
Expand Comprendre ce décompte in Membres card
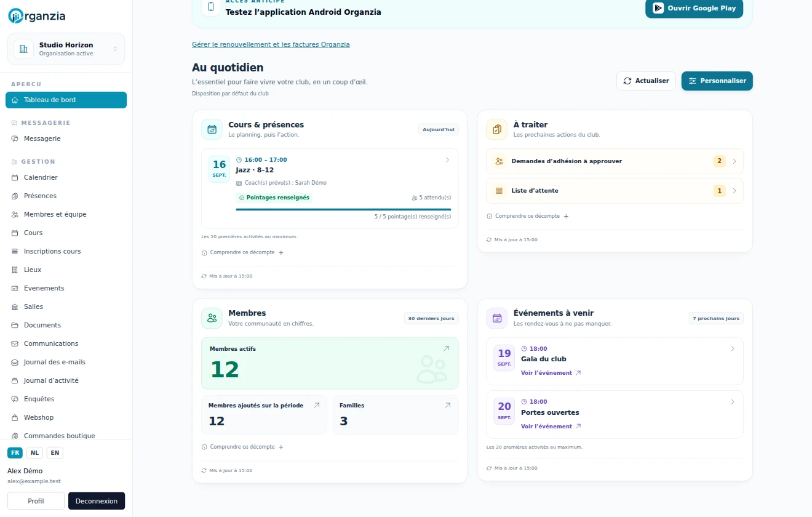coord(242,447)
